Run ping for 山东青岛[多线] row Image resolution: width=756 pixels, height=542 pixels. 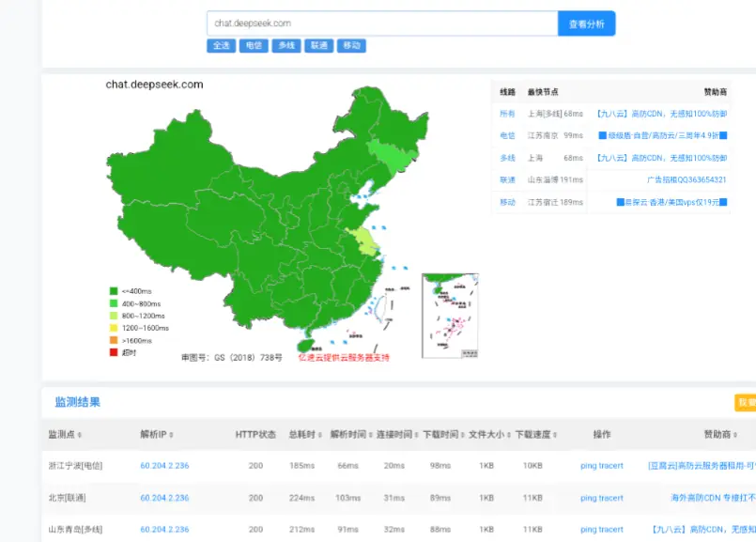tap(588, 530)
